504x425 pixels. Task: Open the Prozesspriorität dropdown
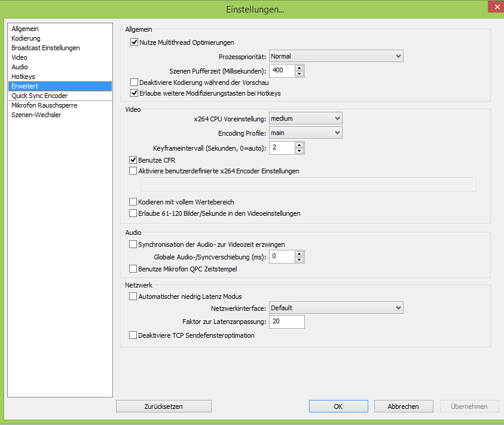coord(336,56)
